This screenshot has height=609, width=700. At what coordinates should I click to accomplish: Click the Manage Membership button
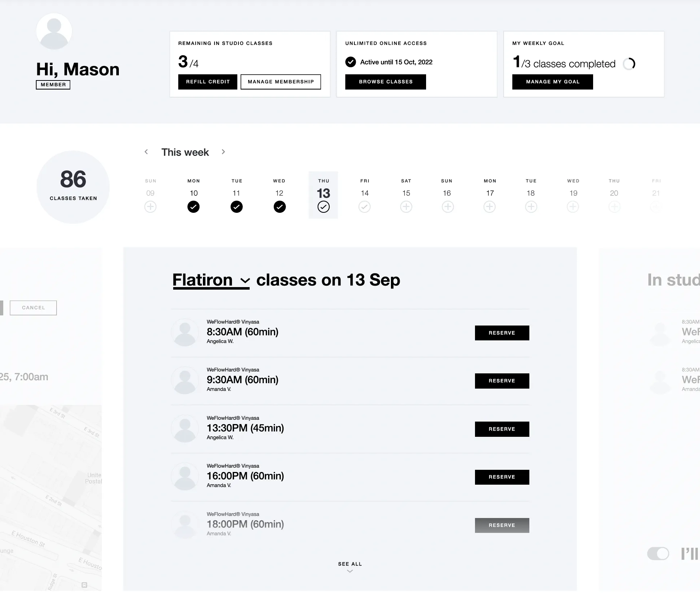pos(281,82)
